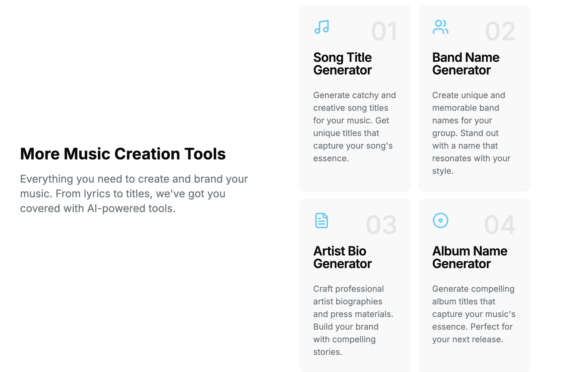The image size is (588, 372).
Task: Click the 'Craft professional artist biographies' description
Action: [353, 320]
